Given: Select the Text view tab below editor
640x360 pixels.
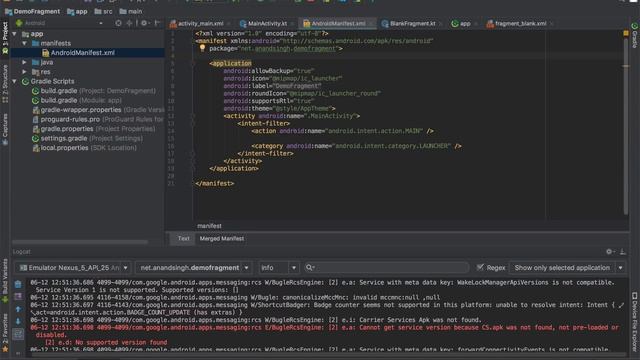Looking at the screenshot, I should pos(183,238).
